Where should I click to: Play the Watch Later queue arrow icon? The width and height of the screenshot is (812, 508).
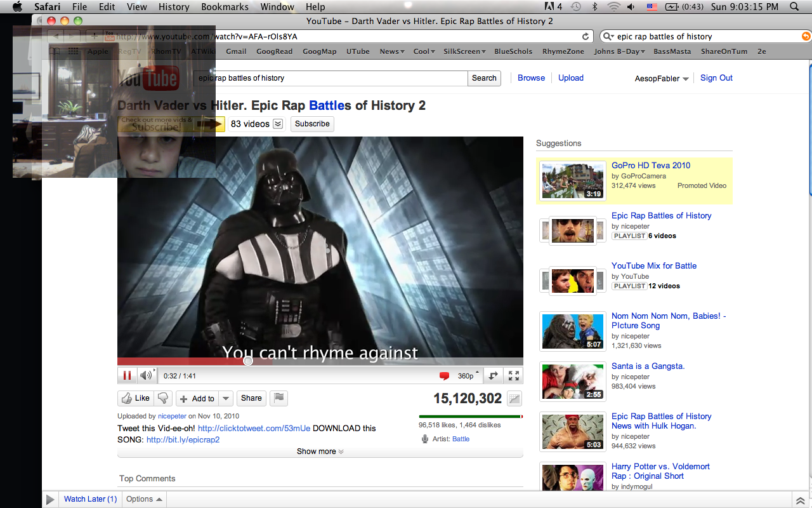50,500
